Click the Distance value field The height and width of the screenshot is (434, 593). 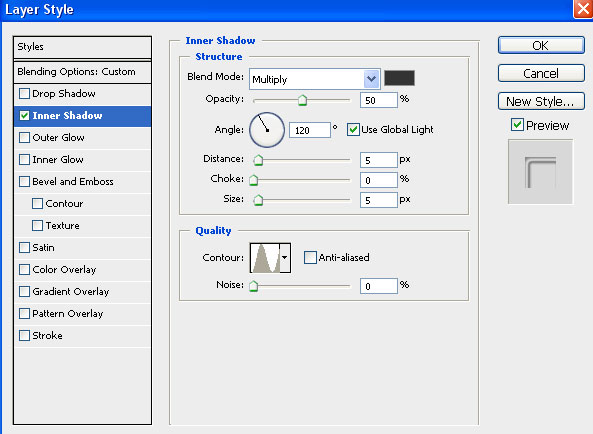click(379, 160)
